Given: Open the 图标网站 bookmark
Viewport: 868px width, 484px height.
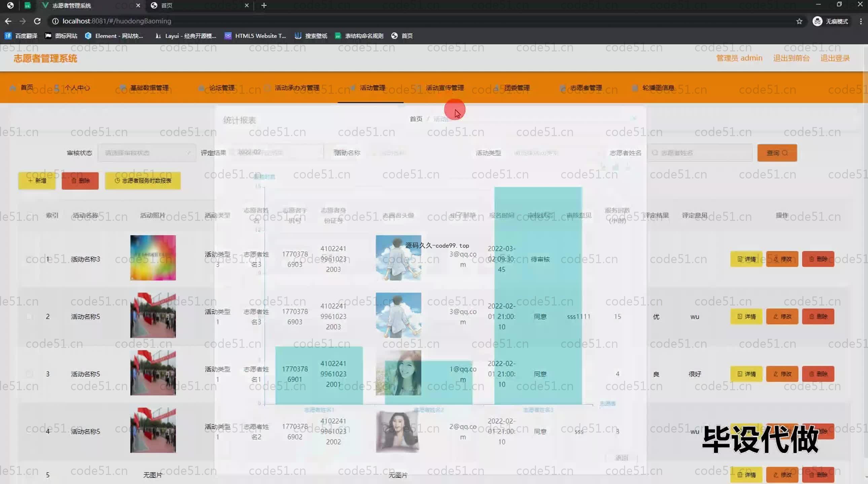Looking at the screenshot, I should 61,36.
